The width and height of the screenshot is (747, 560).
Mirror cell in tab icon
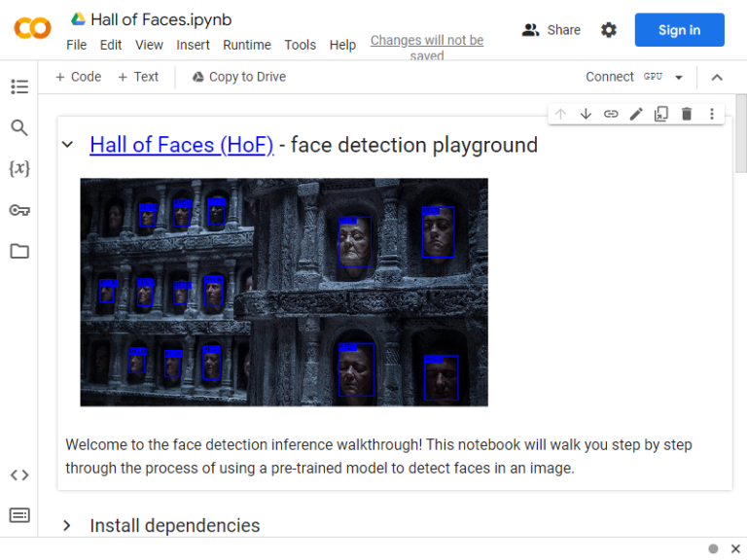click(x=661, y=114)
